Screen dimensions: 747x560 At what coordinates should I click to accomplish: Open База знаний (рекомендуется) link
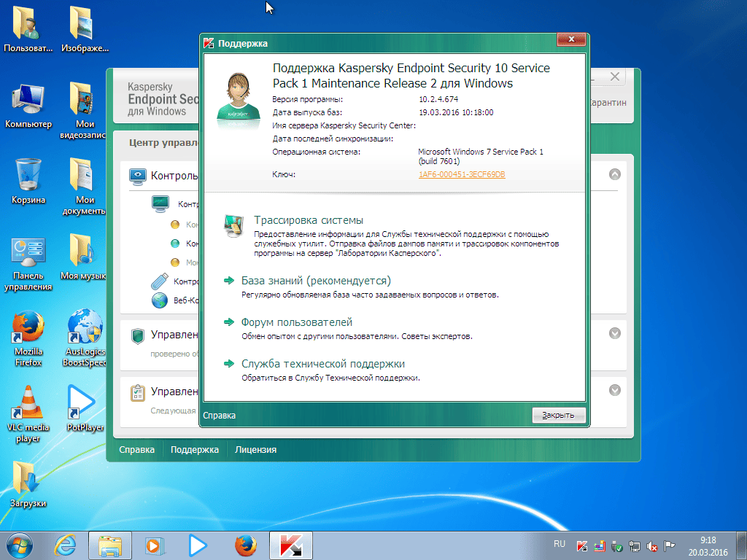click(316, 281)
